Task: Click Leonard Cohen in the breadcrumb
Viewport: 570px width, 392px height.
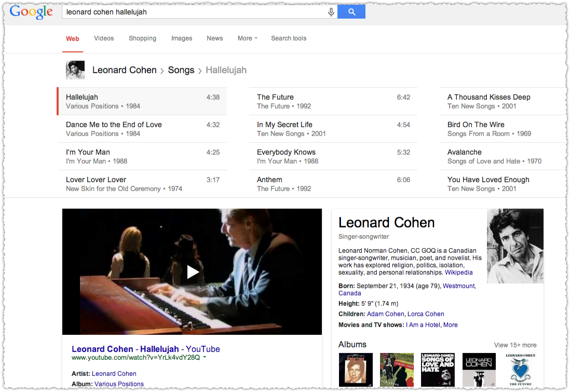Action: click(124, 70)
